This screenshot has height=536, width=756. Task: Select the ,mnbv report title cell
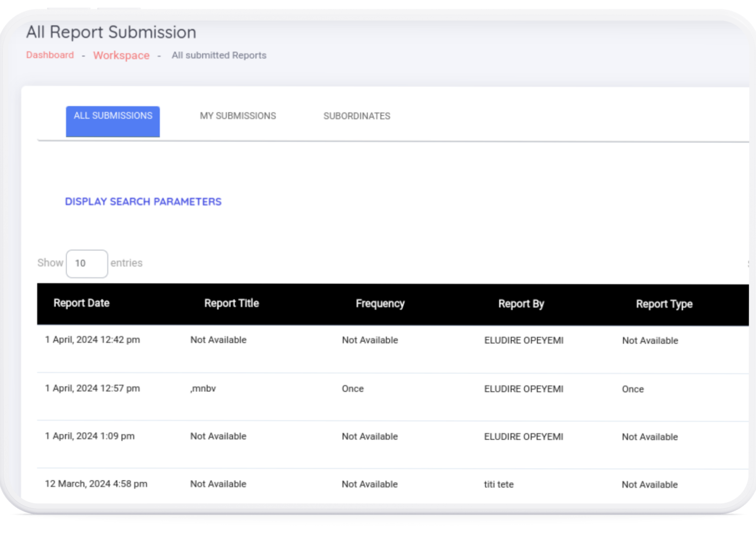pyautogui.click(x=203, y=389)
